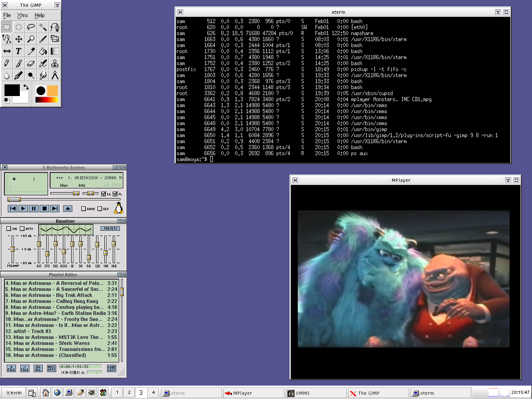
Task: Open the GIMP Xtns menu
Action: [x=22, y=15]
